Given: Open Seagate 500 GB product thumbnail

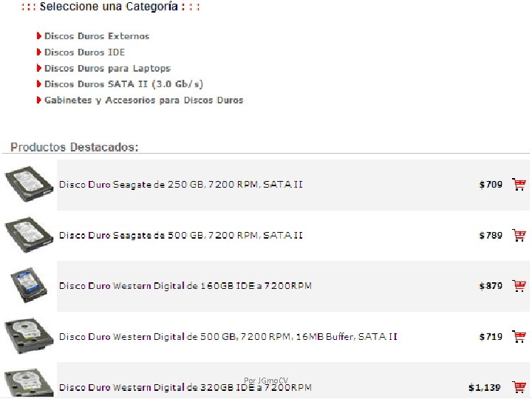Looking at the screenshot, I should (x=29, y=235).
